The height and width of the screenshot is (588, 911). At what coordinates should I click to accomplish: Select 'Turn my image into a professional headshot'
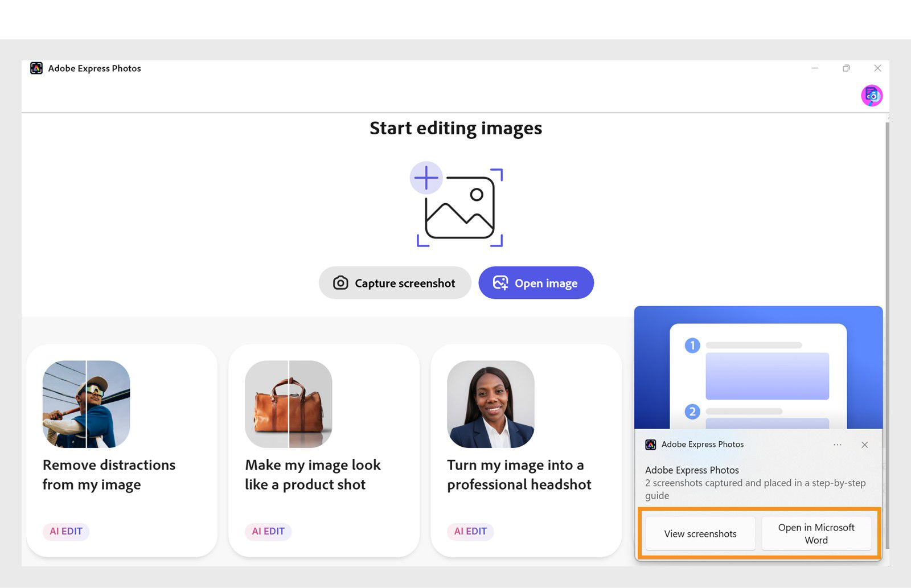tap(519, 475)
